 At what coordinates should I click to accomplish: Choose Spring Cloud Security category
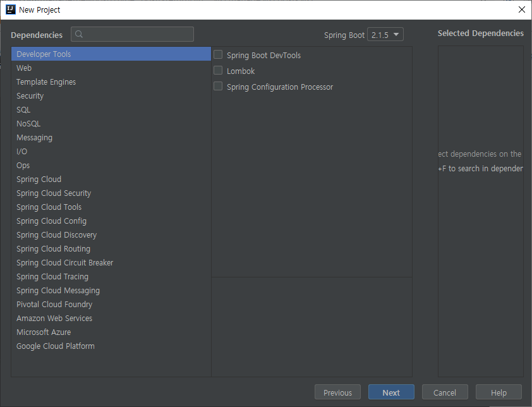[111, 193]
